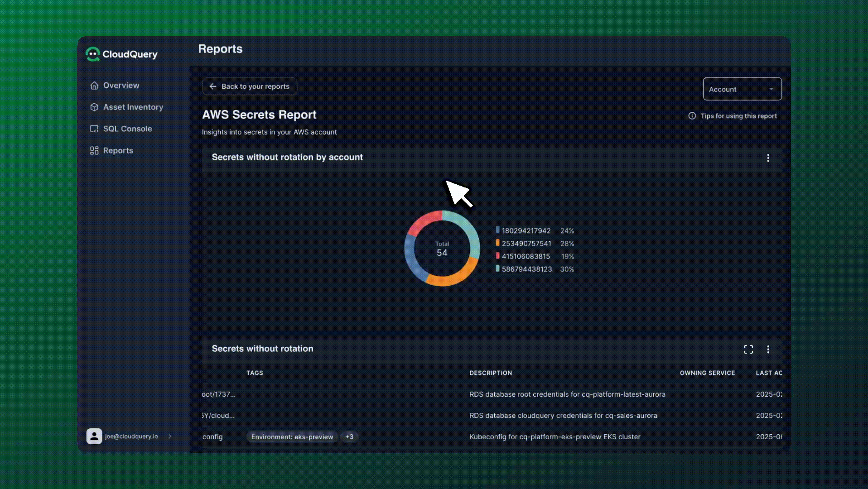Go to Asset Inventory page
This screenshot has width=868, height=489.
[133, 107]
